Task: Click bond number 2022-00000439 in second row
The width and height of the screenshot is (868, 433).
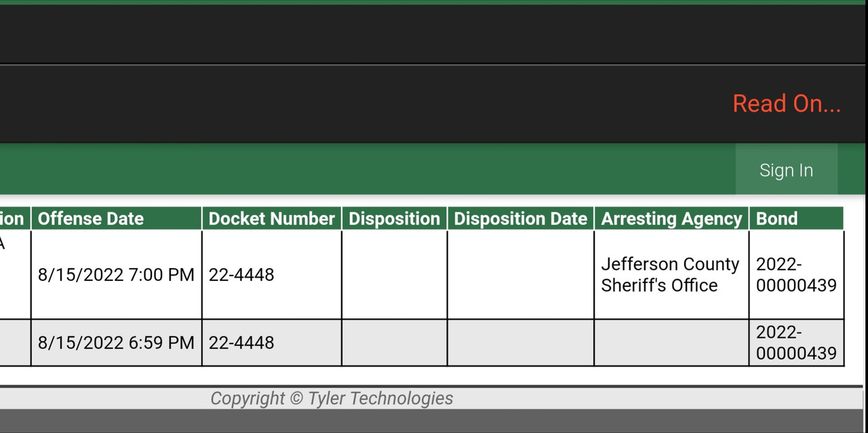Action: [x=797, y=343]
